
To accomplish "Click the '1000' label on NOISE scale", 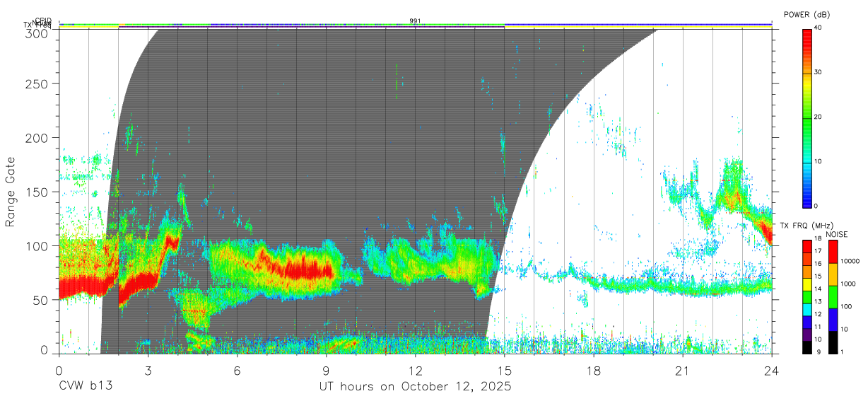I will pos(848,284).
